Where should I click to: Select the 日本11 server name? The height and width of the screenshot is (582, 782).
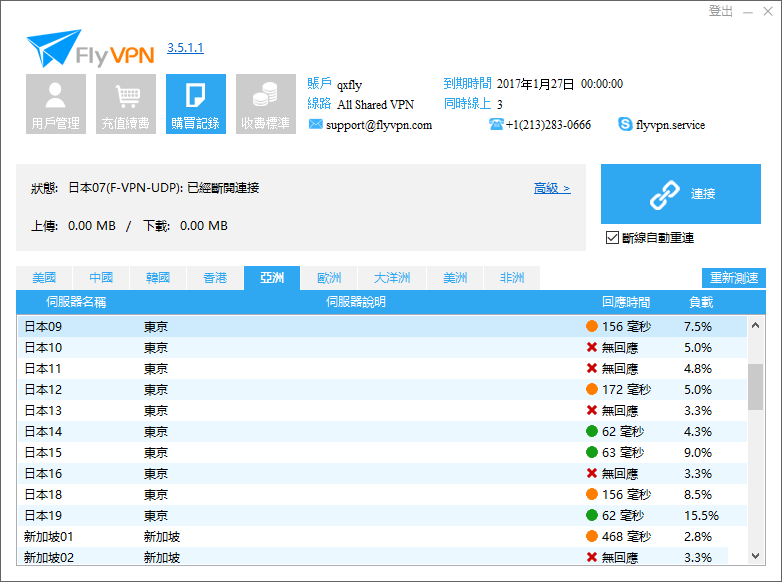(x=43, y=369)
